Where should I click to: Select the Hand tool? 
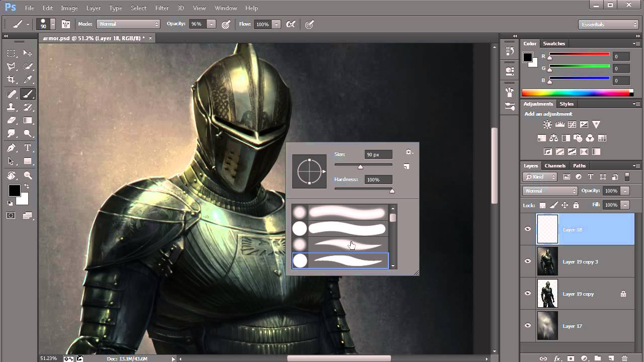coord(11,175)
